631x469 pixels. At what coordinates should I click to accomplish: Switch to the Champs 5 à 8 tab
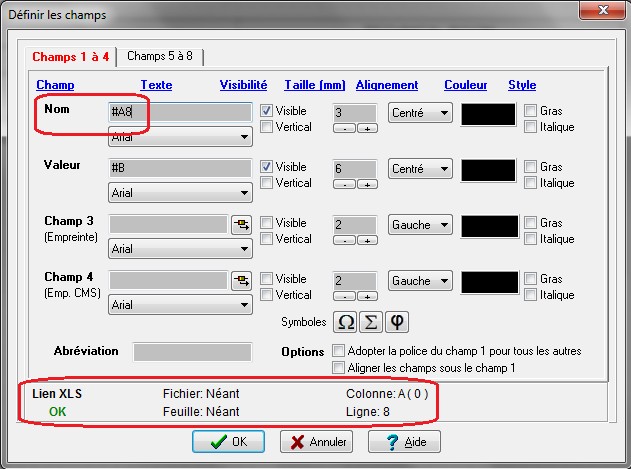point(160,56)
